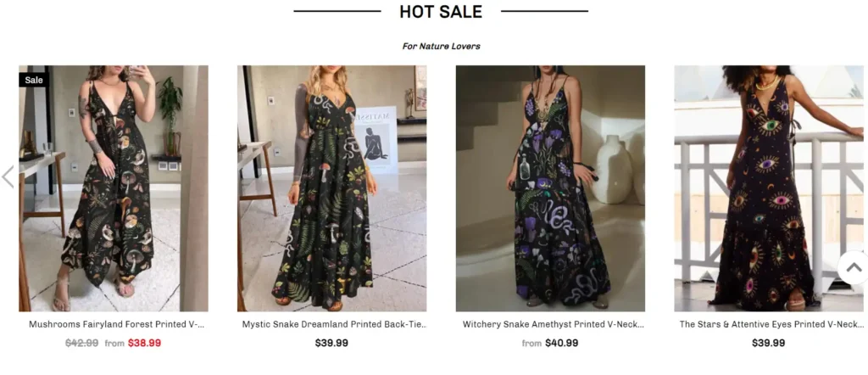Click the $39.99 price under Attentive Eyes dress
868x375 pixels.
pos(768,343)
